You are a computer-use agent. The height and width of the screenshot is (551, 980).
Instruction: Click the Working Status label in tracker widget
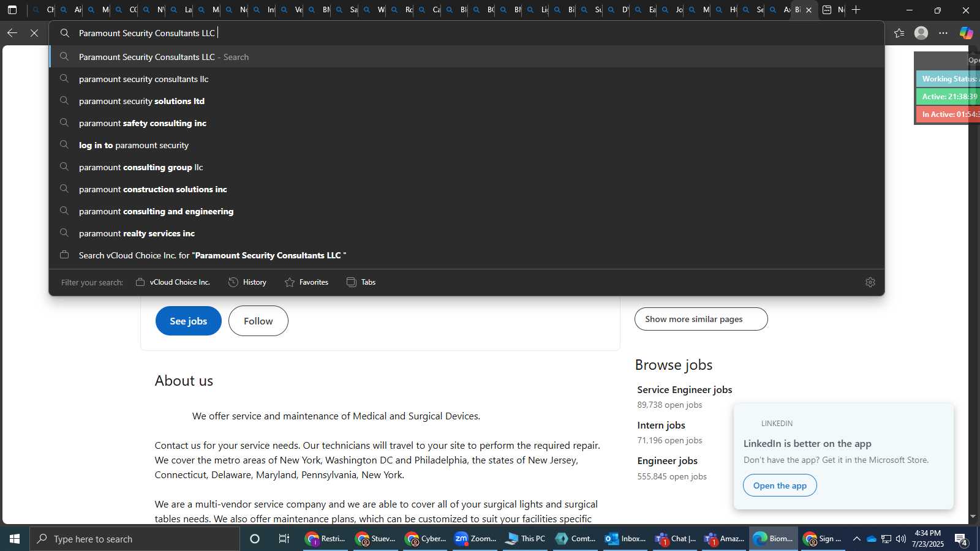[948, 79]
